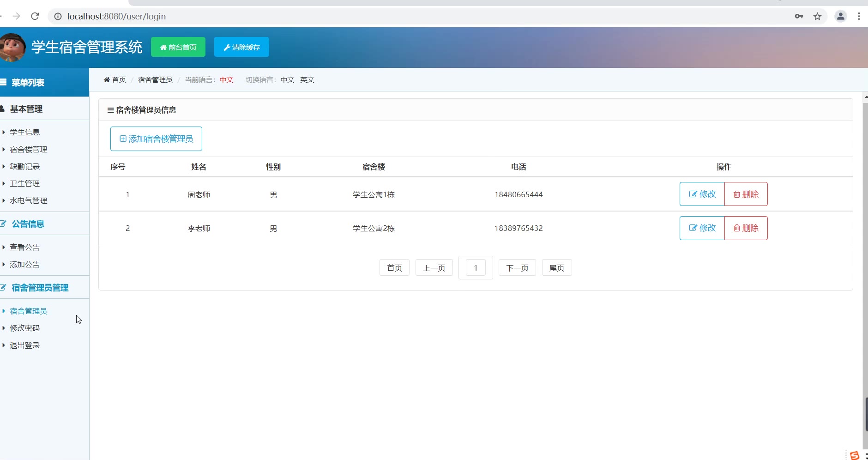Open 修改密码 in the sidebar
Image resolution: width=868 pixels, height=460 pixels.
coord(25,328)
